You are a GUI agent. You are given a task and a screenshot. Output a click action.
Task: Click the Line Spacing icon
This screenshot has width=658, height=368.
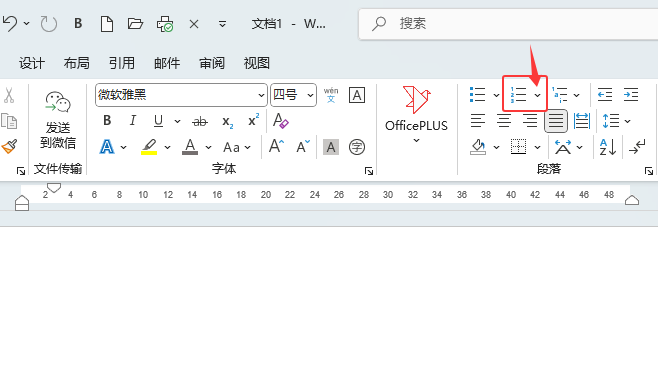611,121
